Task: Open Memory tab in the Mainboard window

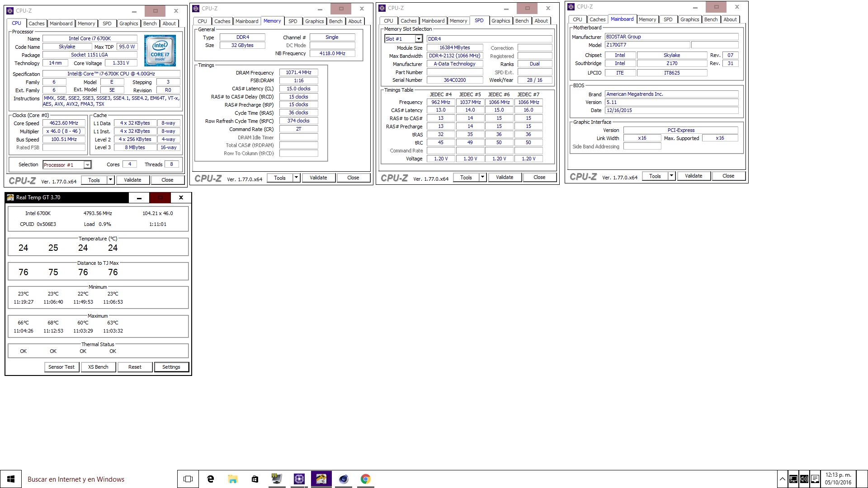Action: [x=647, y=19]
